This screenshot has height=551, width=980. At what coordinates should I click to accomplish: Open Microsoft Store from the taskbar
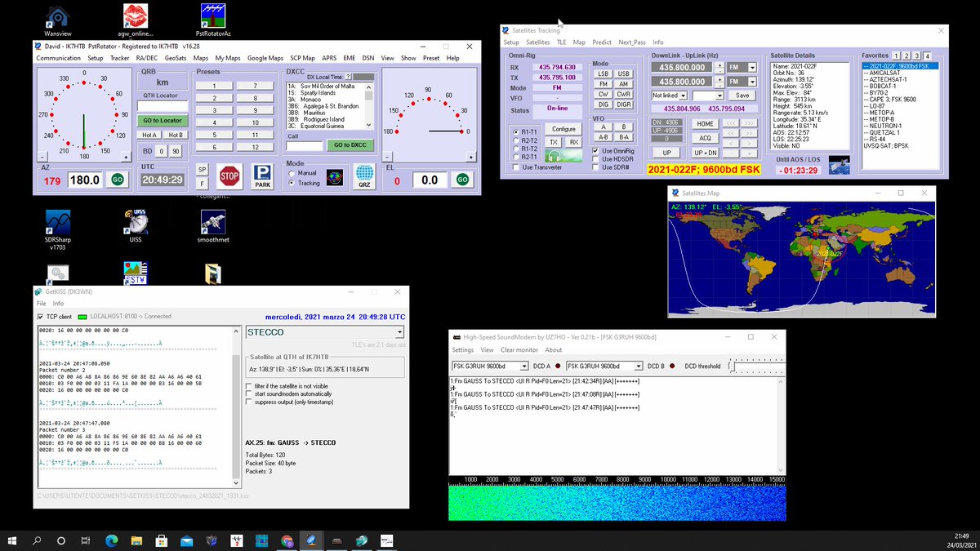point(162,540)
